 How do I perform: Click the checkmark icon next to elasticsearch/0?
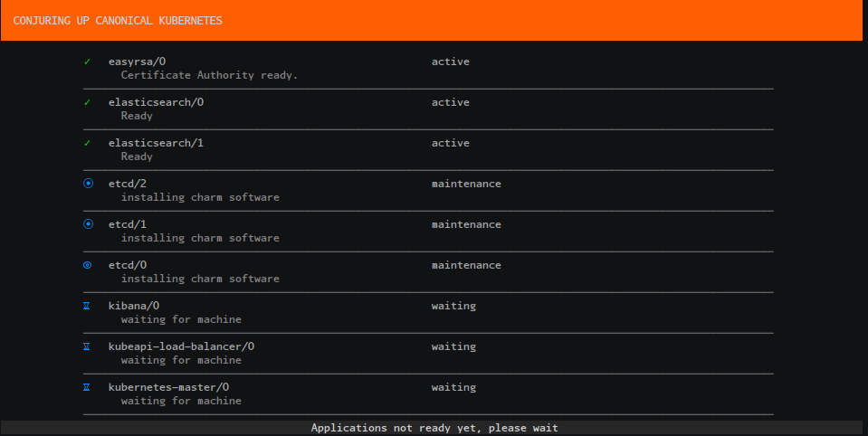pyautogui.click(x=88, y=102)
